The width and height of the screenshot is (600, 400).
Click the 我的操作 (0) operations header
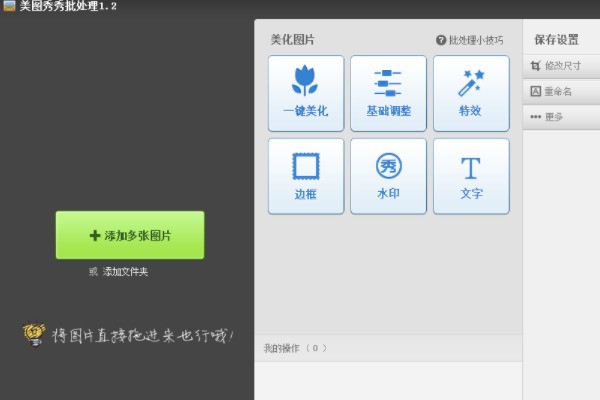[x=295, y=348]
